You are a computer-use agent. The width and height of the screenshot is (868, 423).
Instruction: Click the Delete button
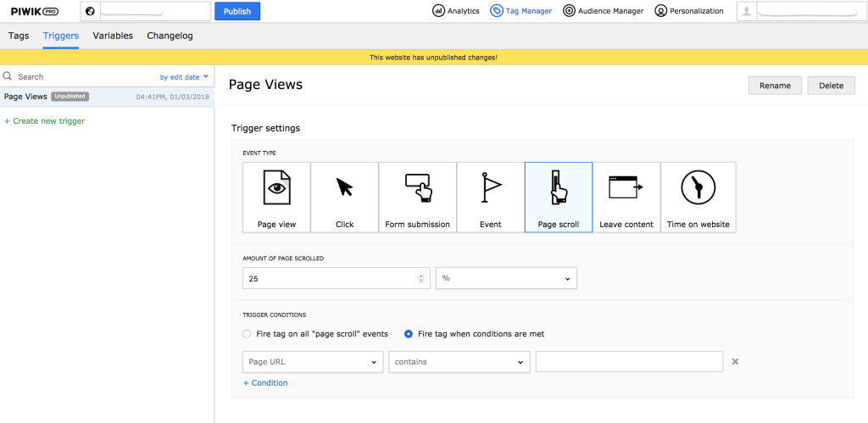pyautogui.click(x=832, y=86)
